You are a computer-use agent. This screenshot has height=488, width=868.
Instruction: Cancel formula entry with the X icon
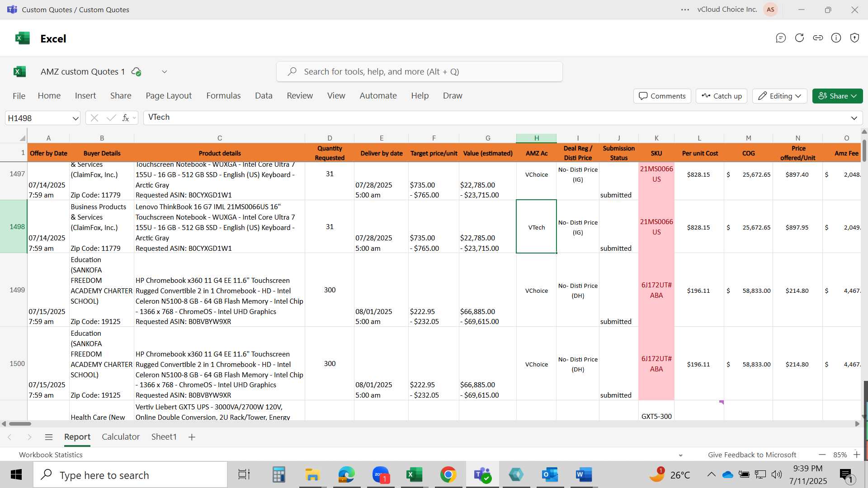(94, 118)
